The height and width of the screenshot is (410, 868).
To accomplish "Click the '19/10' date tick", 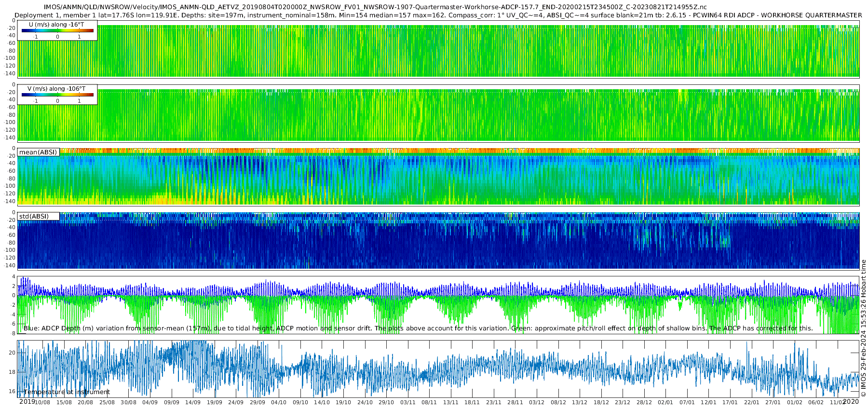I will (343, 402).
